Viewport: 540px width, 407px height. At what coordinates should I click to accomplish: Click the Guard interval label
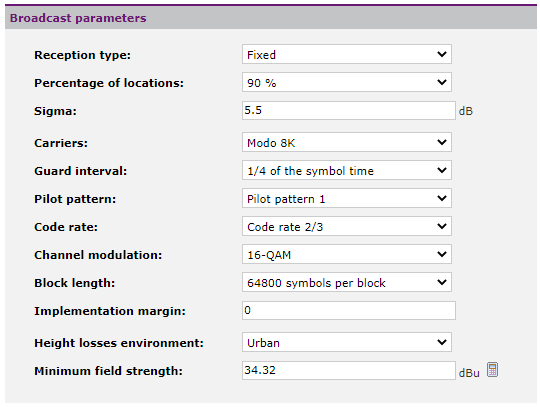[x=81, y=171]
